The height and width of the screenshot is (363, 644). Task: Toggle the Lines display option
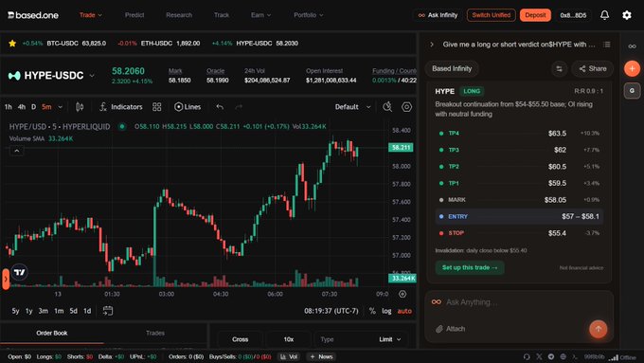[x=188, y=107]
